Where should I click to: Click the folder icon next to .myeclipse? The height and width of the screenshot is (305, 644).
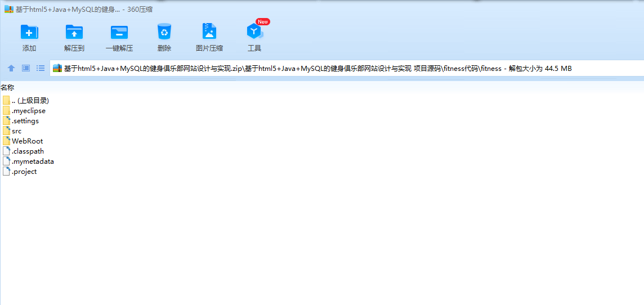click(6, 111)
